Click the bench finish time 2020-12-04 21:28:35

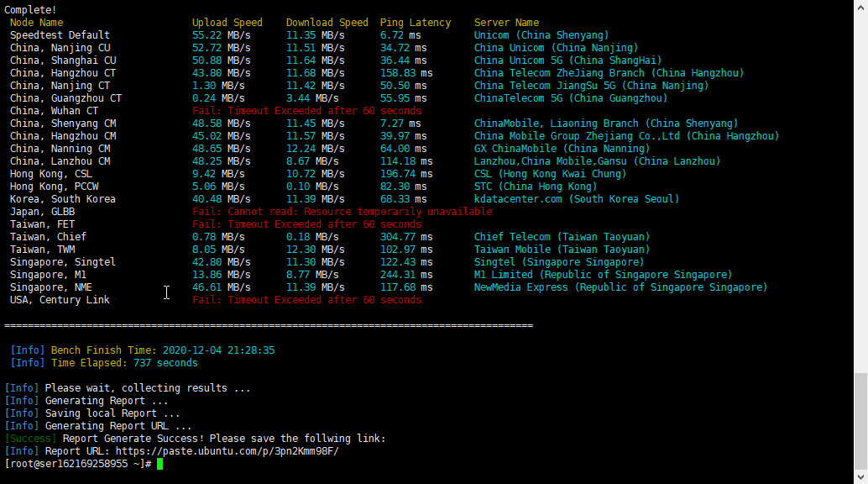(218, 350)
